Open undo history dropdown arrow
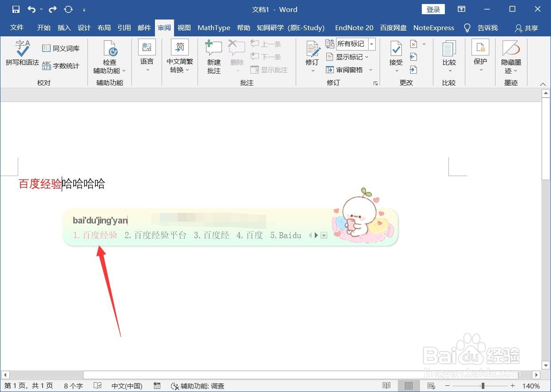The image size is (551, 392). click(x=41, y=9)
